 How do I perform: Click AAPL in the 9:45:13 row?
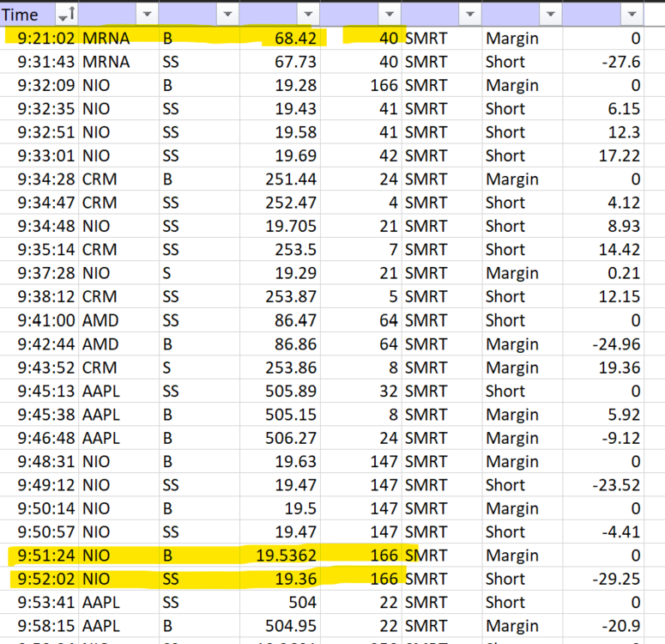coord(118,391)
